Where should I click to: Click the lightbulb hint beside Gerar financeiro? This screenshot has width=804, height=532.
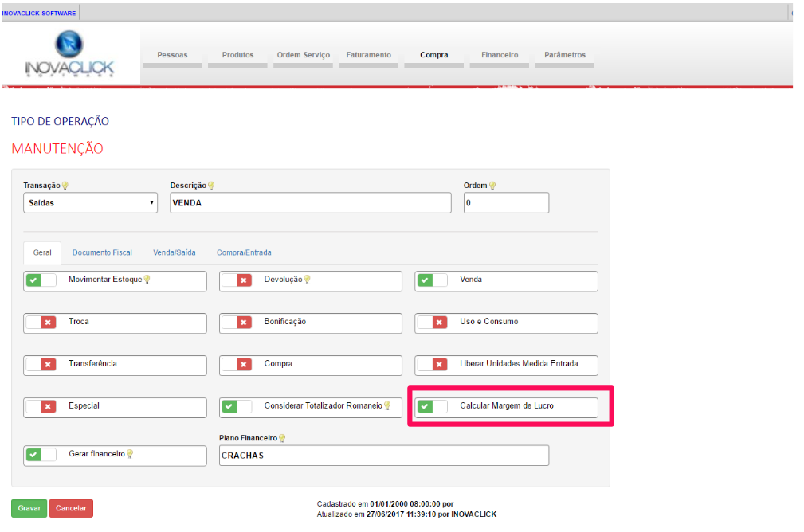(x=130, y=454)
